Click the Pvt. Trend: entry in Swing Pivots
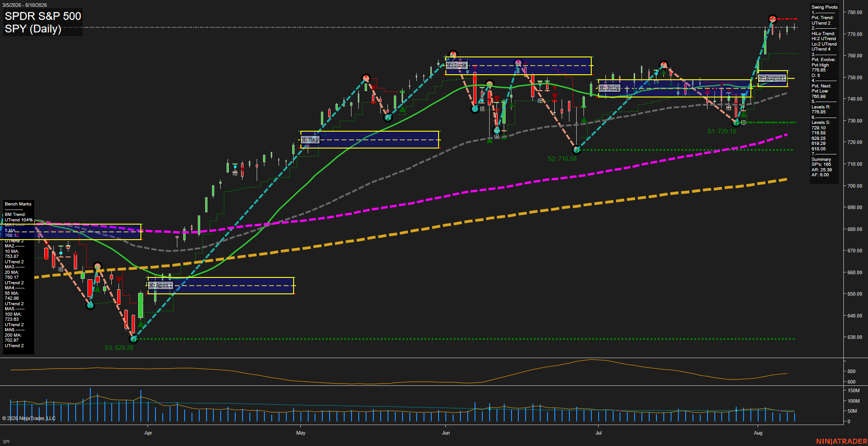Viewport: 868px width, 446px height. [x=822, y=18]
